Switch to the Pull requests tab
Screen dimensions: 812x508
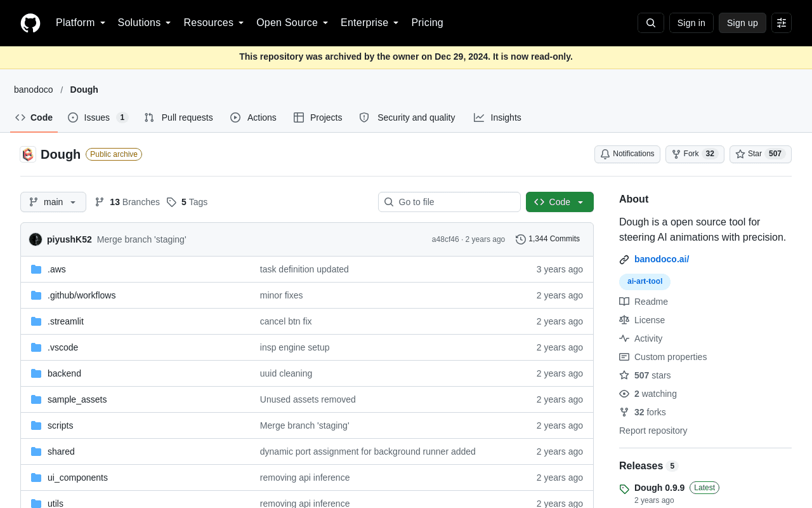coord(178,117)
